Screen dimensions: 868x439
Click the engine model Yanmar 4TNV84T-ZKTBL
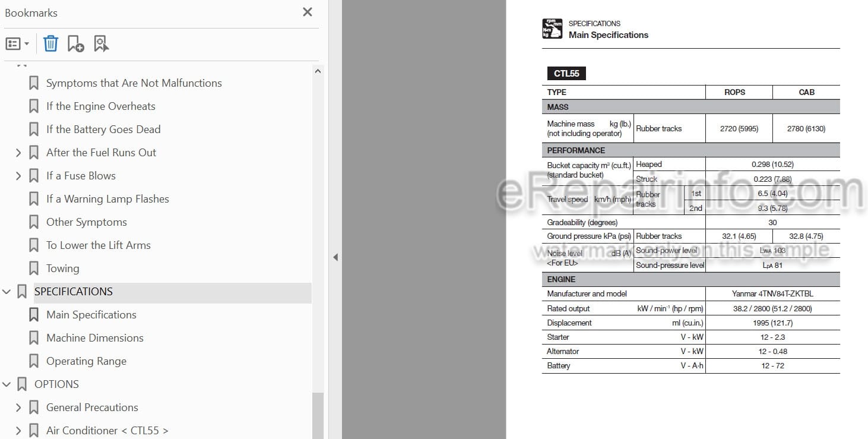pos(772,293)
